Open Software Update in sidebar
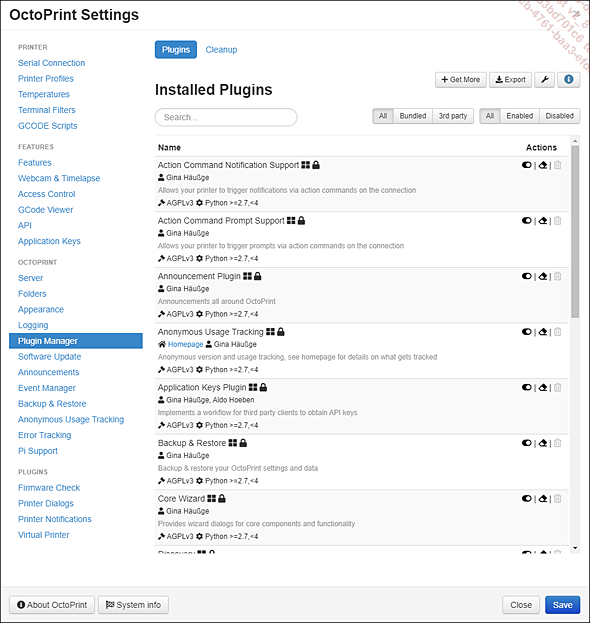Image resolution: width=590 pixels, height=623 pixels. (49, 357)
